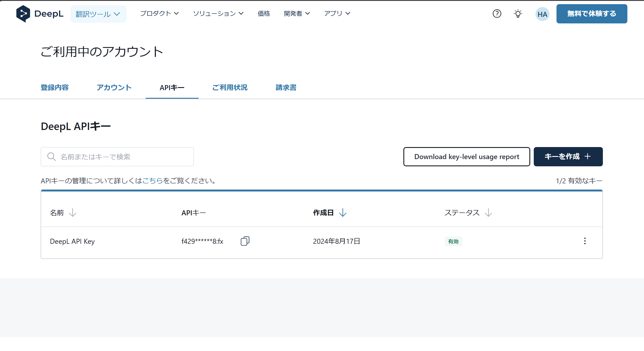Expand the ソリューション menu
Screen dimensions: 644x351
(218, 14)
